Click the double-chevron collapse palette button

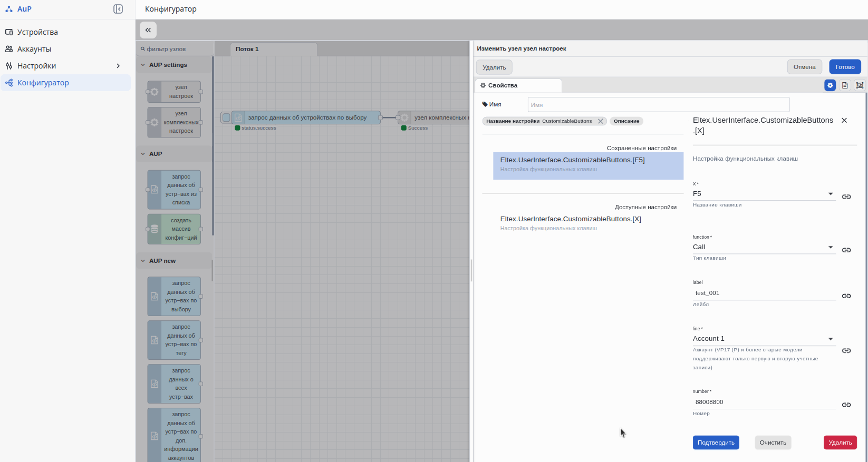(148, 30)
